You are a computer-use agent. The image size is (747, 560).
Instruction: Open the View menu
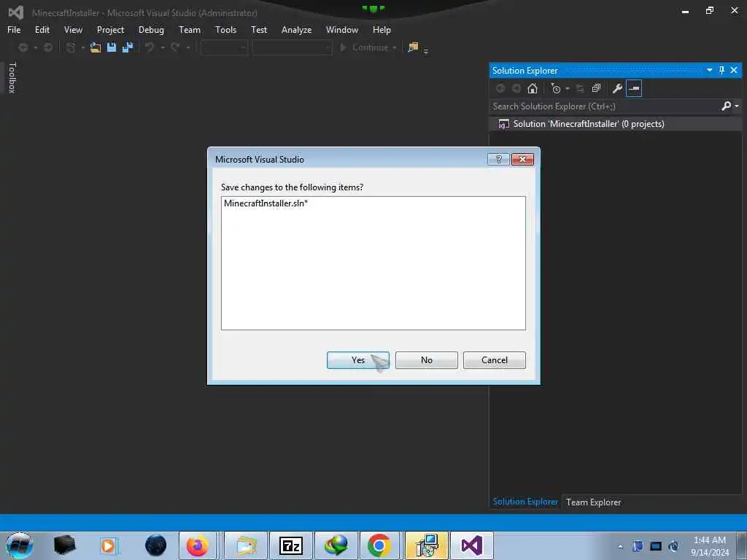(73, 29)
